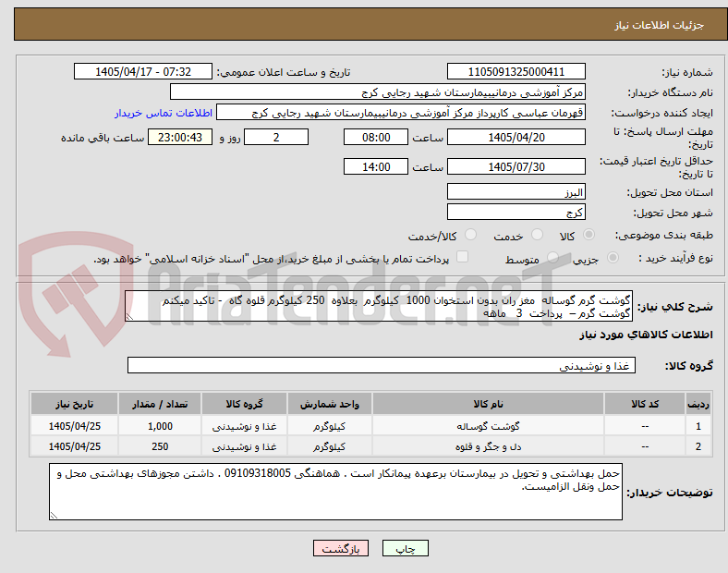Screen dimensions: 728x573
Task: Click the resize handle of description box
Action: (x=130, y=317)
